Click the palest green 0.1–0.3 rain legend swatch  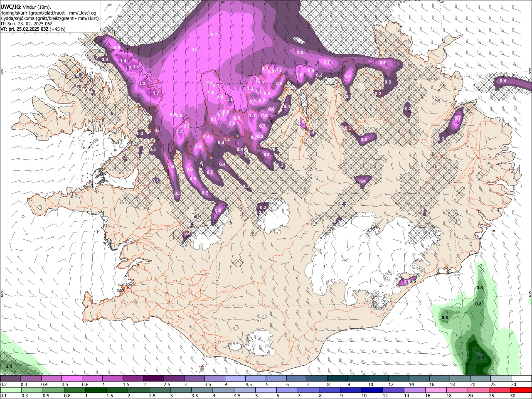pyautogui.click(x=11, y=390)
